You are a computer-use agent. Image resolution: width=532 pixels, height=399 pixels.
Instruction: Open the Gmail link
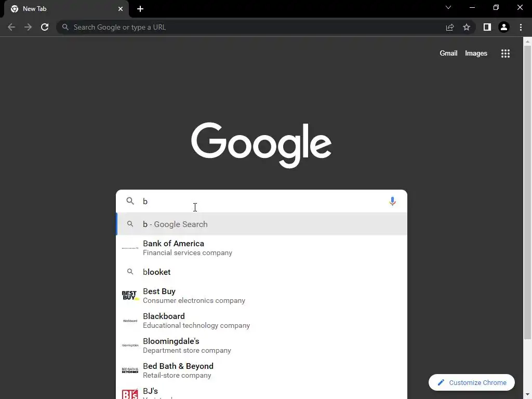[448, 54]
